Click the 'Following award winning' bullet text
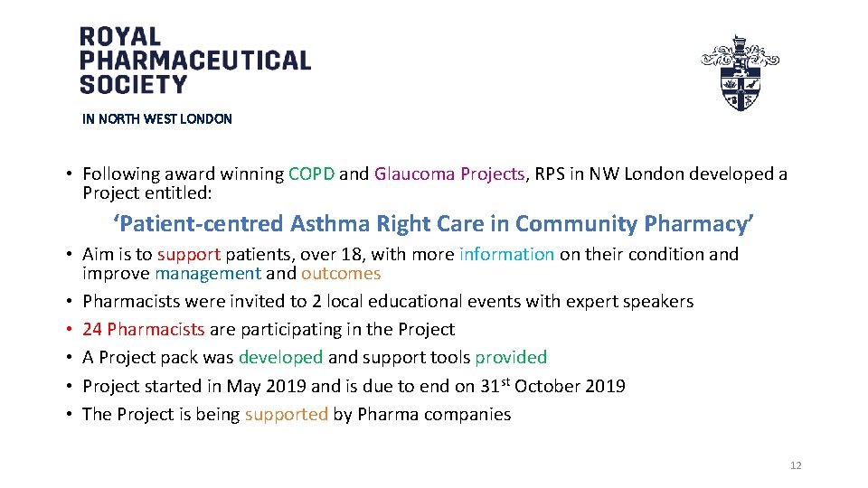The height and width of the screenshot is (488, 868). tap(183, 174)
